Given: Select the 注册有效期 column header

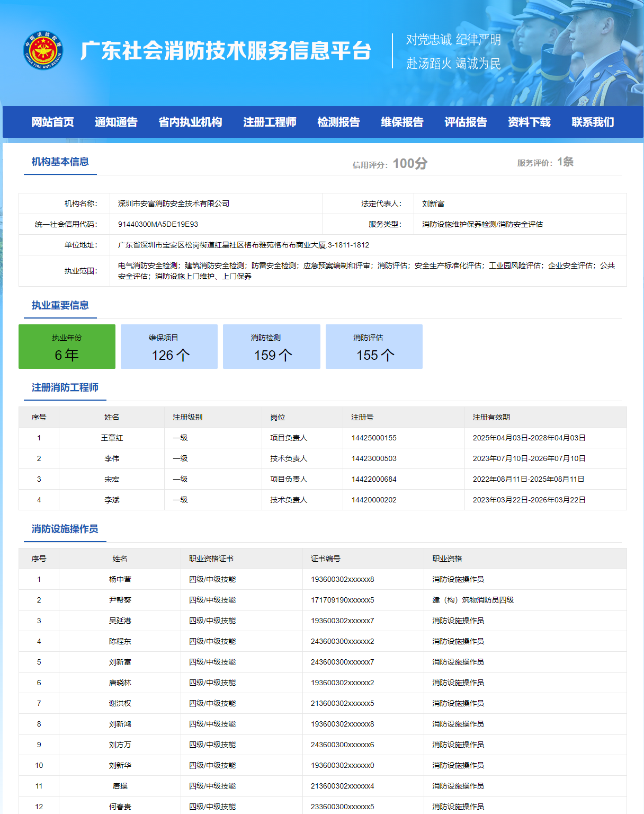Looking at the screenshot, I should pos(491,417).
